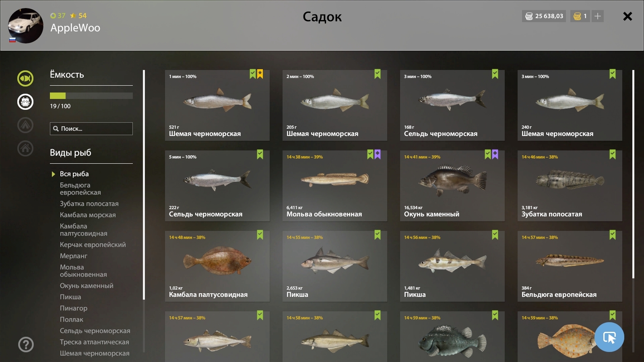Click the player avatar picture
Viewport: 644px width, 362px height.
[x=26, y=26]
